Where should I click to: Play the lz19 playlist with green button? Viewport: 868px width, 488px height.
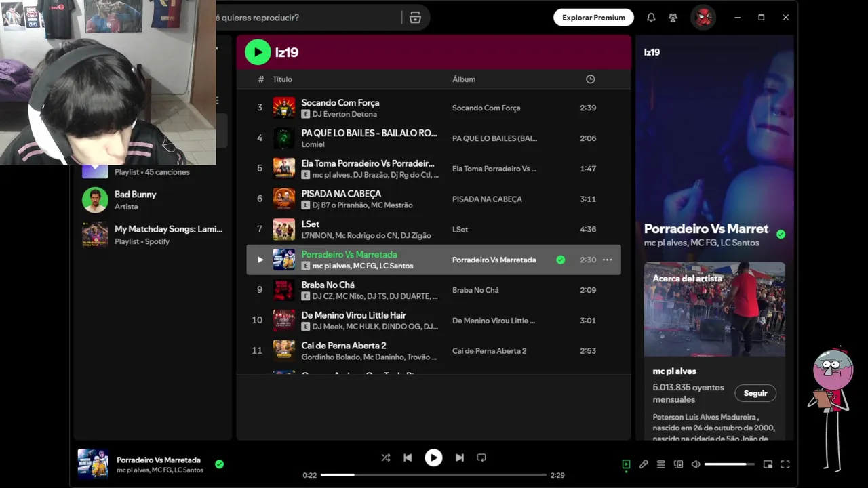(258, 52)
